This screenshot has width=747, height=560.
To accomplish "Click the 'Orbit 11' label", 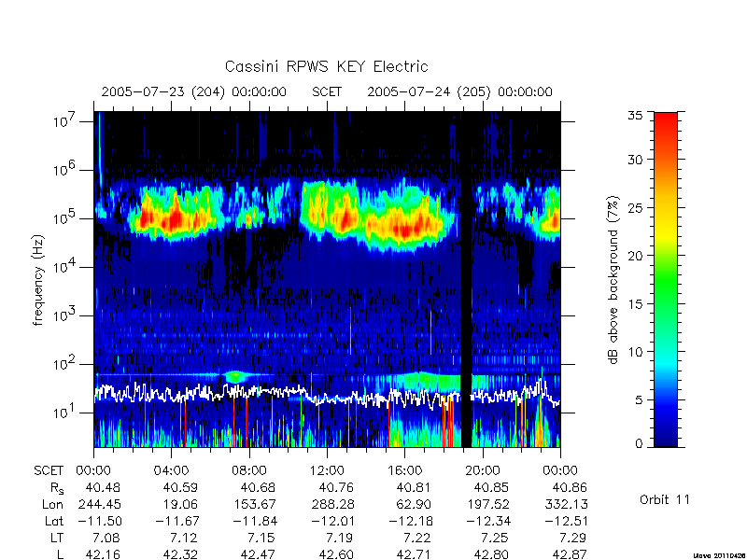I will coord(665,499).
